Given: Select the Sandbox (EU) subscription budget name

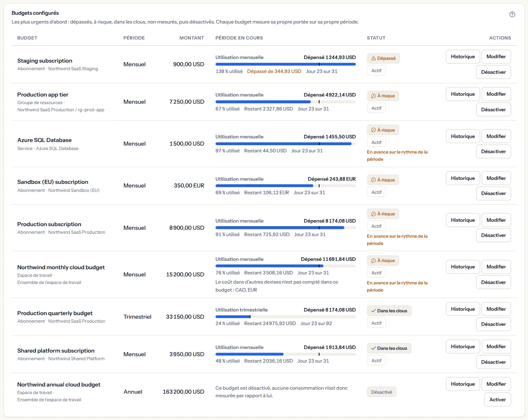Looking at the screenshot, I should 53,182.
